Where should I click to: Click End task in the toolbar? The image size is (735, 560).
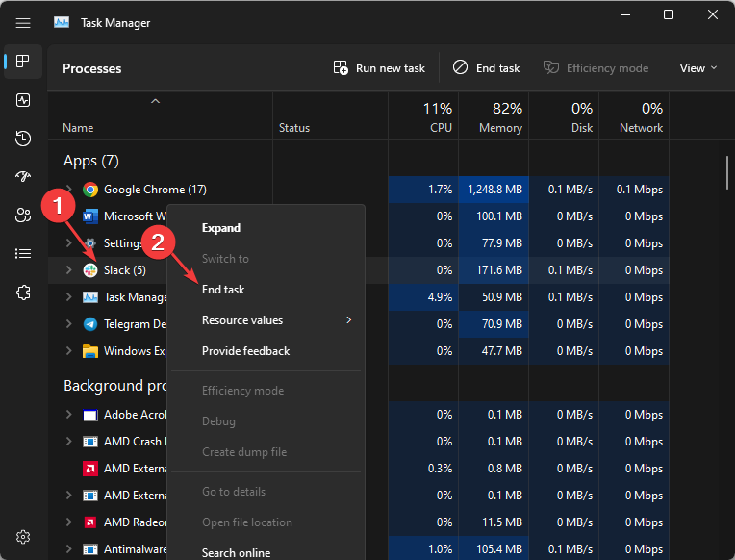pyautogui.click(x=486, y=68)
